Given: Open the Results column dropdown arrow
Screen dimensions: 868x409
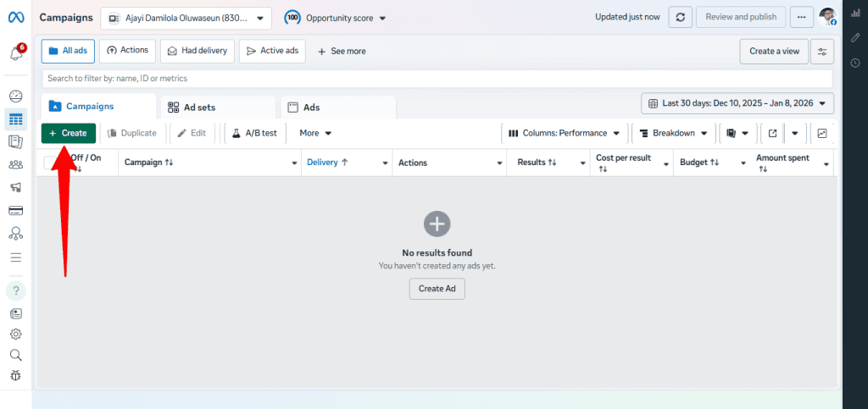Looking at the screenshot, I should click(x=582, y=163).
